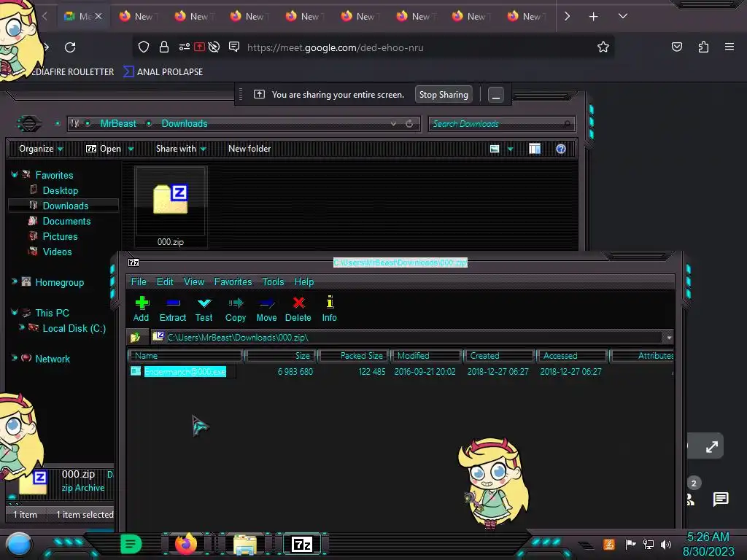Viewport: 747px width, 560px height.
Task: Open the Firefox hamburger menu
Action: [x=729, y=47]
